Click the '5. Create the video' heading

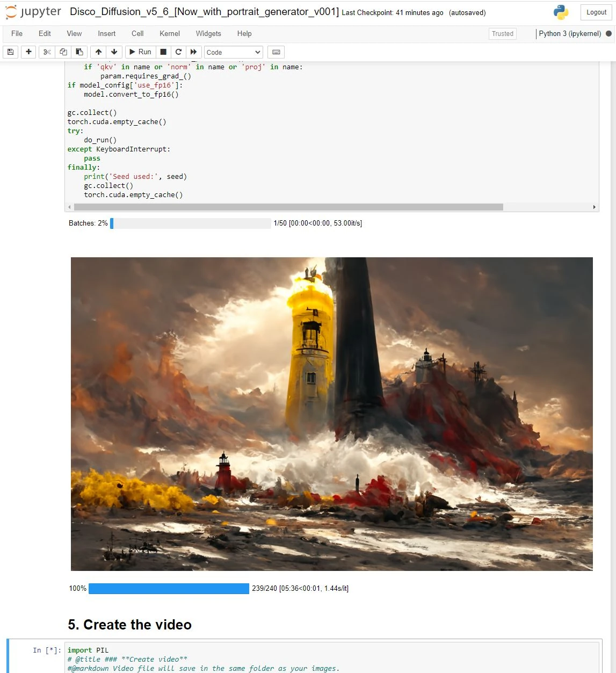130,625
